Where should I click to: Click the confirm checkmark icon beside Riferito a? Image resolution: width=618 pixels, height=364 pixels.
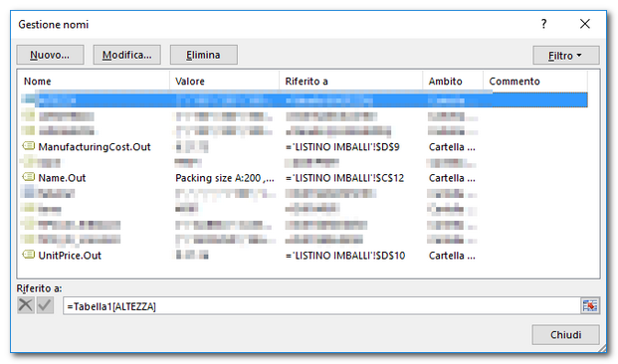tap(45, 305)
